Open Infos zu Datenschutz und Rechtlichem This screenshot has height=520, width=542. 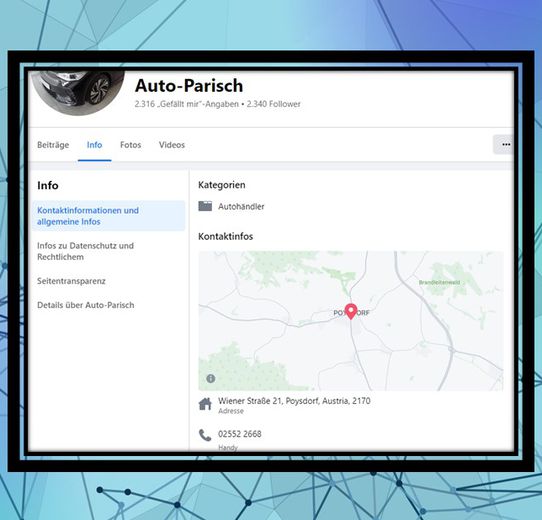click(x=85, y=251)
